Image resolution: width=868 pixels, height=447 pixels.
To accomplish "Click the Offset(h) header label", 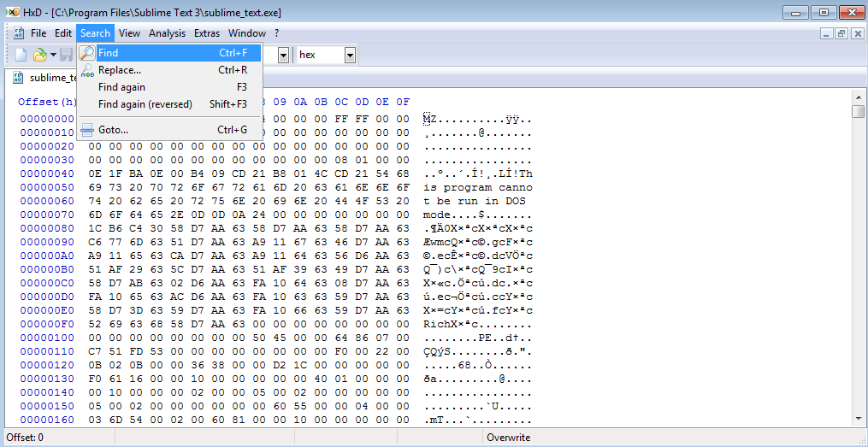I will point(47,102).
